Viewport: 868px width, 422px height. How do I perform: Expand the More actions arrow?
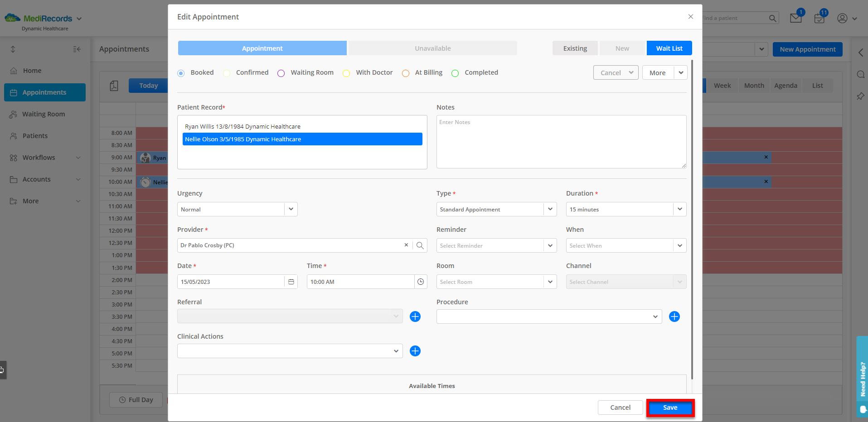click(x=681, y=72)
